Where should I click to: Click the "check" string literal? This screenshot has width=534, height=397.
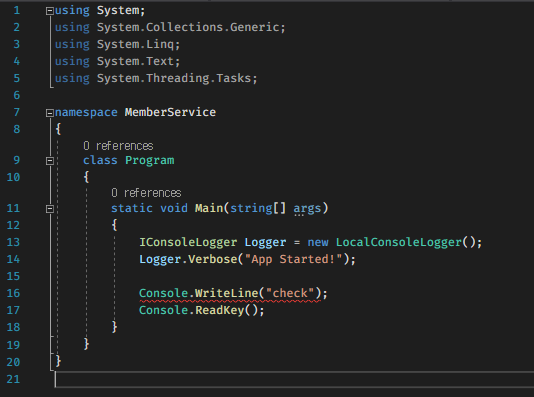[x=290, y=293]
